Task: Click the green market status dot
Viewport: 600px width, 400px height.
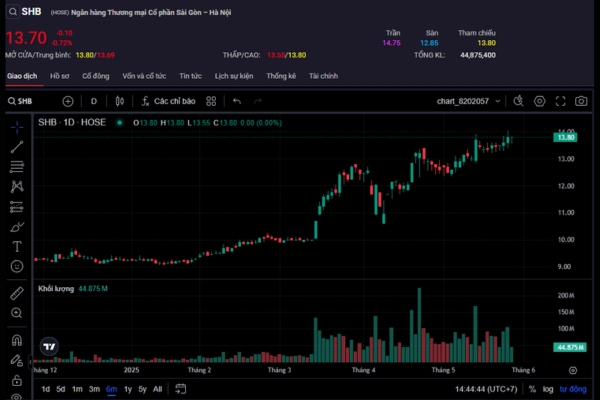Action: (119, 123)
